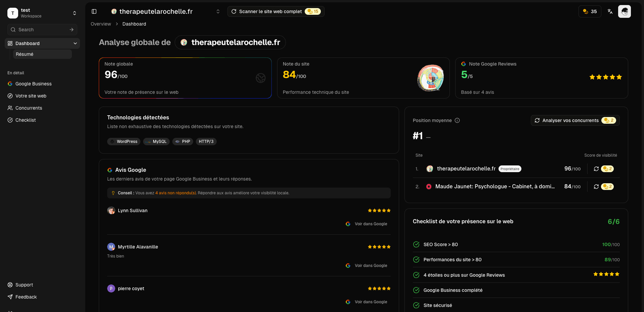
Task: Click the checkmark for Google Business complété
Action: 416,290
